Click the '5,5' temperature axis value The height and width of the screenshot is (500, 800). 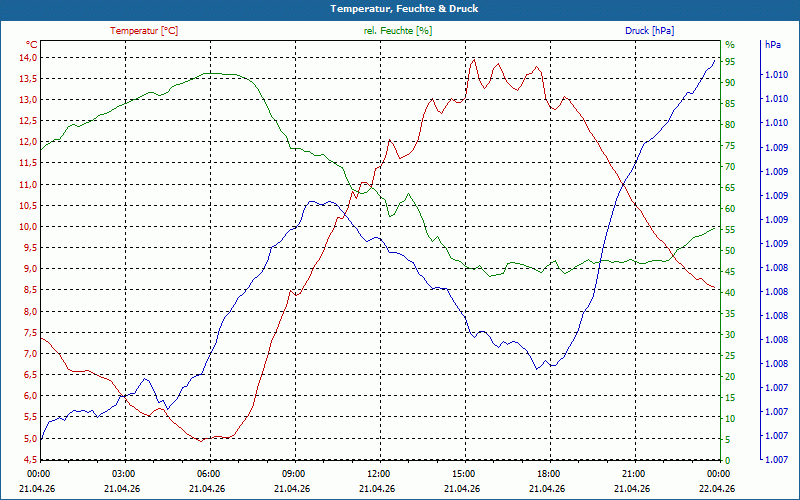(30, 417)
